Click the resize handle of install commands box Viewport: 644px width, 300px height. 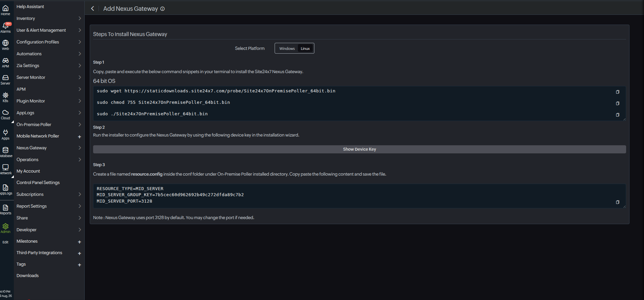pos(624,119)
